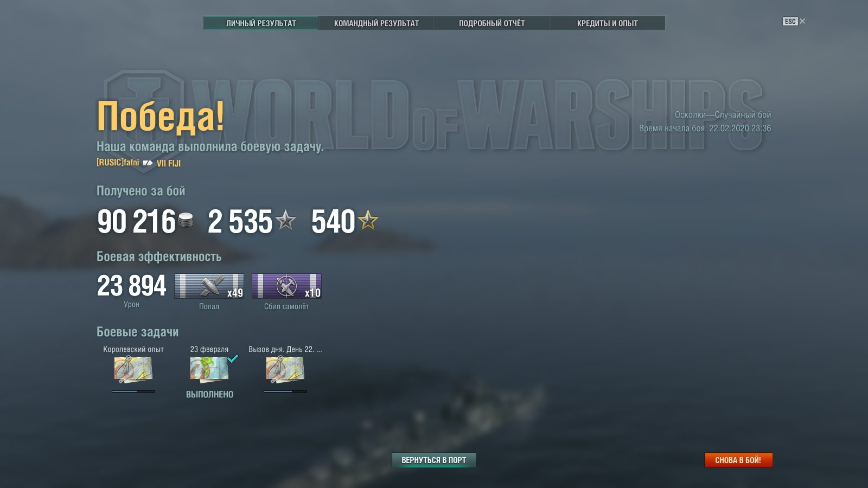Click the cruiser class icon before VII FIJI
This screenshot has height=488, width=868.
click(148, 163)
